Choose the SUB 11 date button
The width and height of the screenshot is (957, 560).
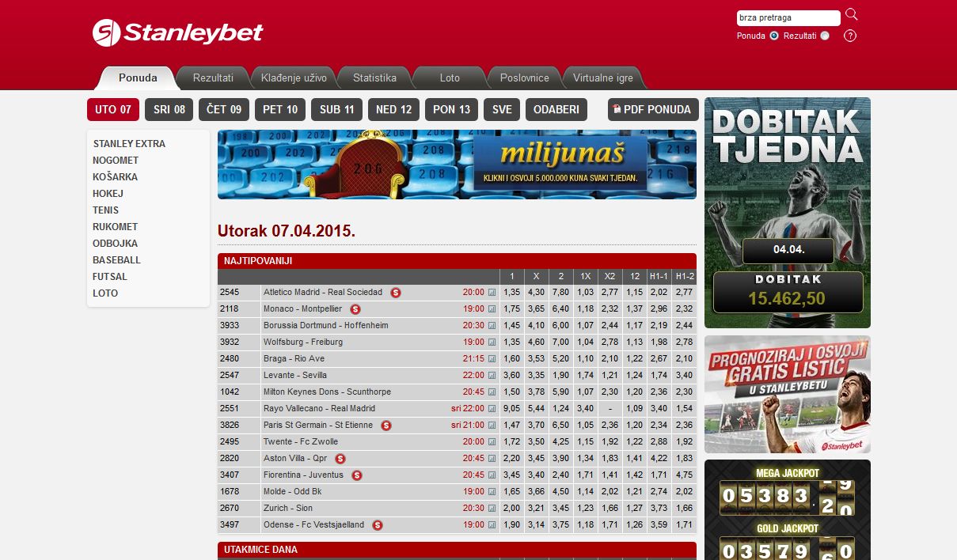click(336, 109)
